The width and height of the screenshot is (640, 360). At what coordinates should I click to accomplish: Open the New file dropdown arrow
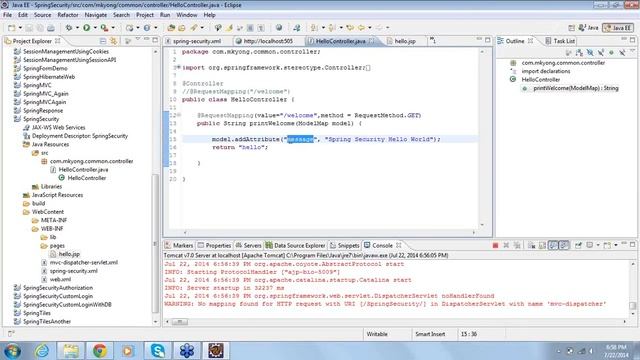click(x=20, y=28)
